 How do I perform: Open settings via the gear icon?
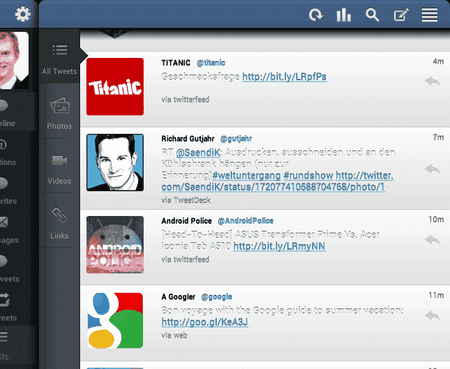point(23,14)
